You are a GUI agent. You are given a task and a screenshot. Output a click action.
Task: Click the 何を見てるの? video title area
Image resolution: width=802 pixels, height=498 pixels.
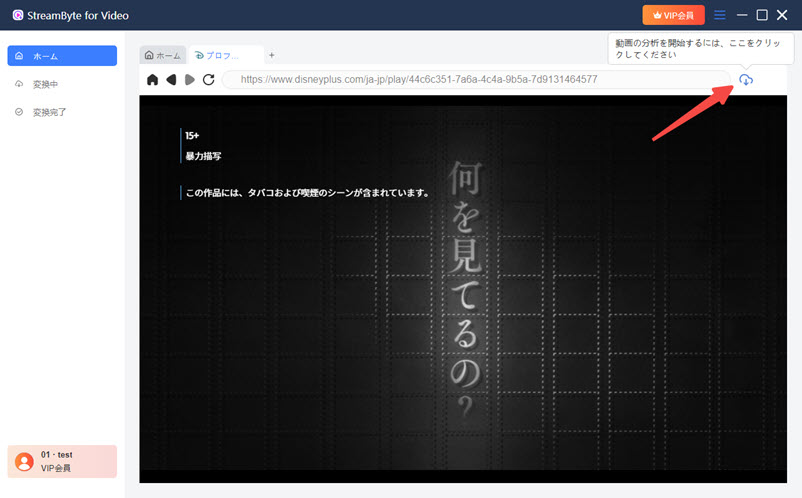point(465,289)
